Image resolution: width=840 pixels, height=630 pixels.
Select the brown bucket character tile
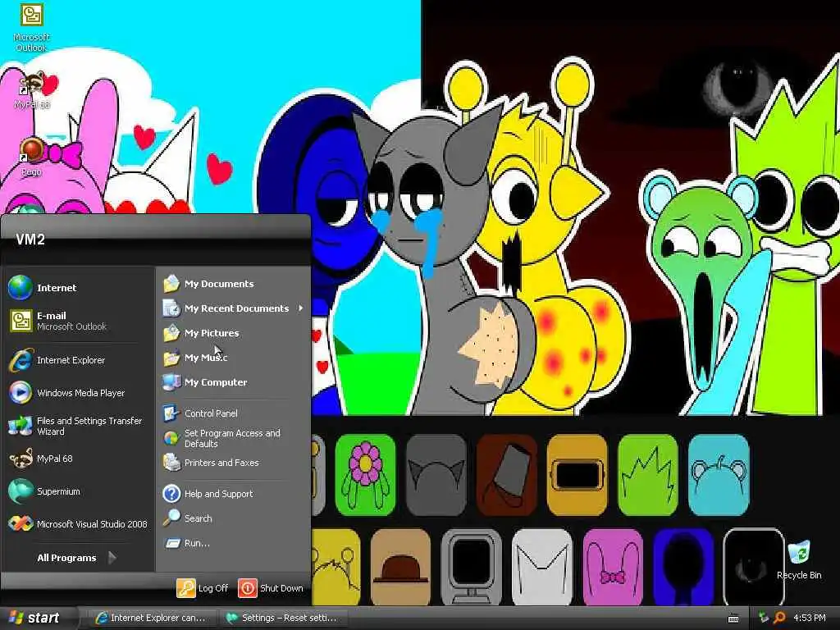pos(507,475)
